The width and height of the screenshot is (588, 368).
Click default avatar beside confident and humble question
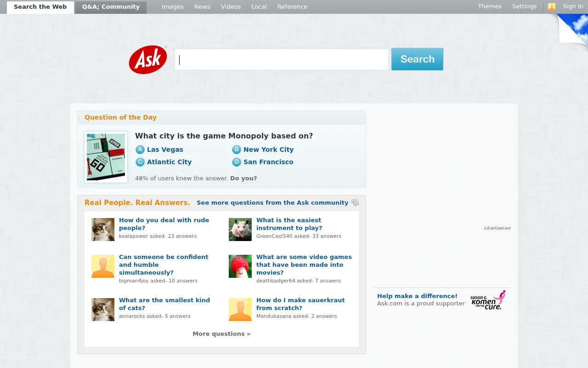(x=103, y=266)
